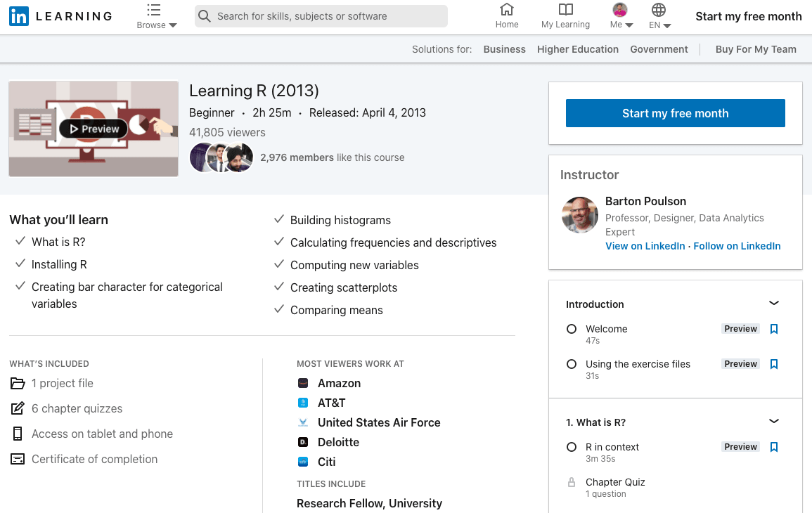Toggle the Welcome lesson status circle
Image resolution: width=812 pixels, height=513 pixels.
572,329
